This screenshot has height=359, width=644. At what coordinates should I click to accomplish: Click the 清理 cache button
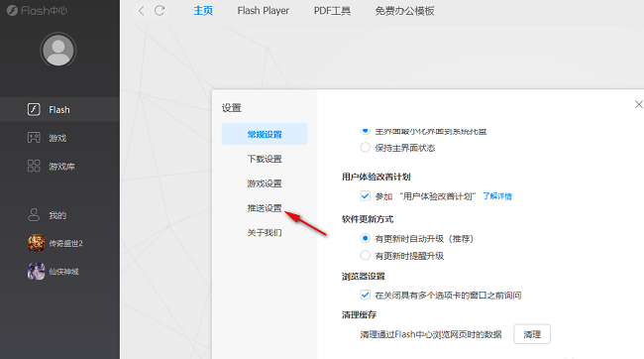[532, 334]
